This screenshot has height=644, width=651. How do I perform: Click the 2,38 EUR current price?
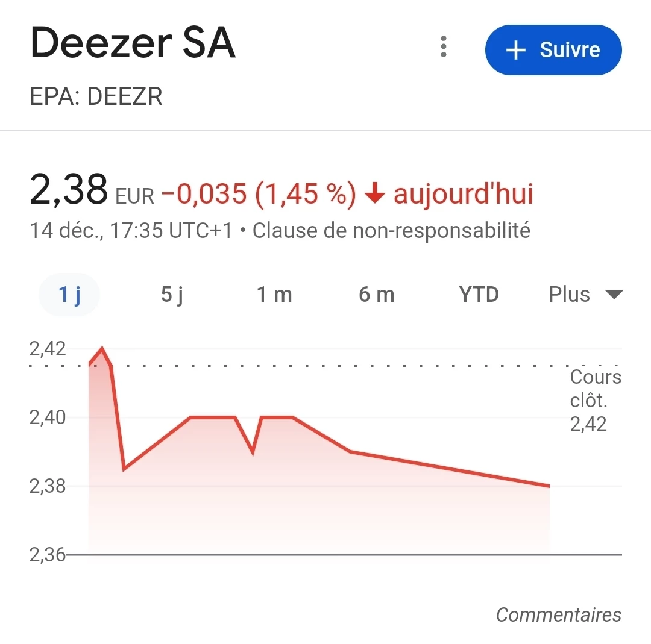90,190
